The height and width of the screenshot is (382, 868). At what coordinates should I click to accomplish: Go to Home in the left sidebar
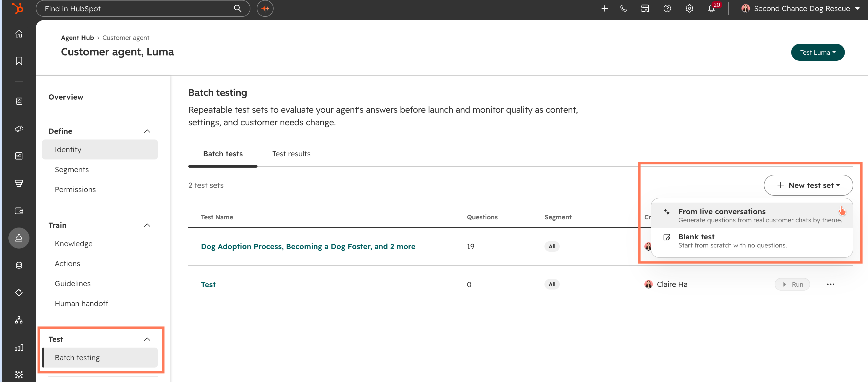19,34
